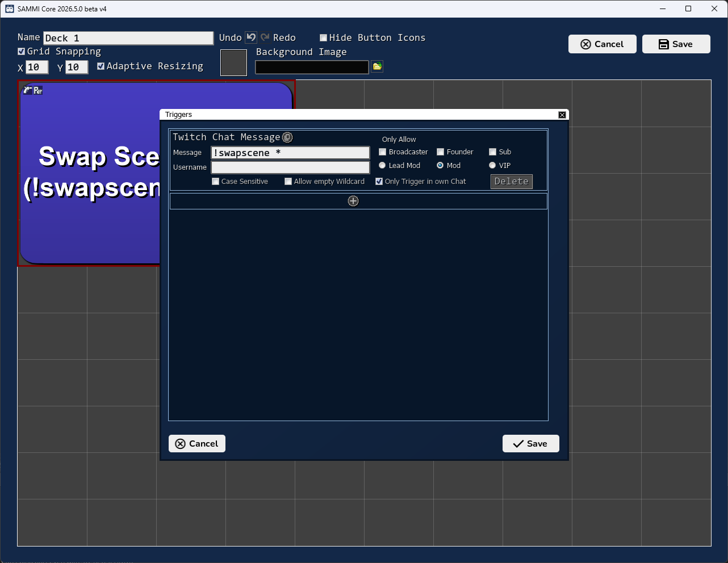Open the deck background color swatch
Viewport: 728px width, 563px height.
pos(233,62)
